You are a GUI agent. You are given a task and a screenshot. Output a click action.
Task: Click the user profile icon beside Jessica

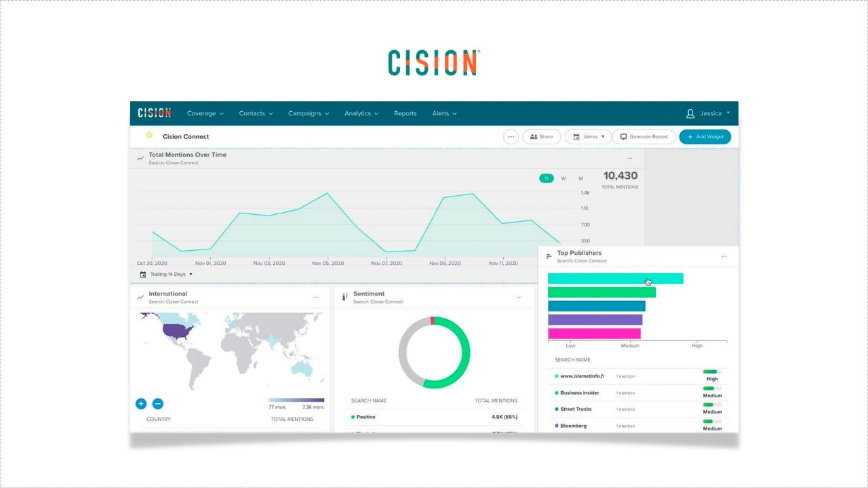690,113
